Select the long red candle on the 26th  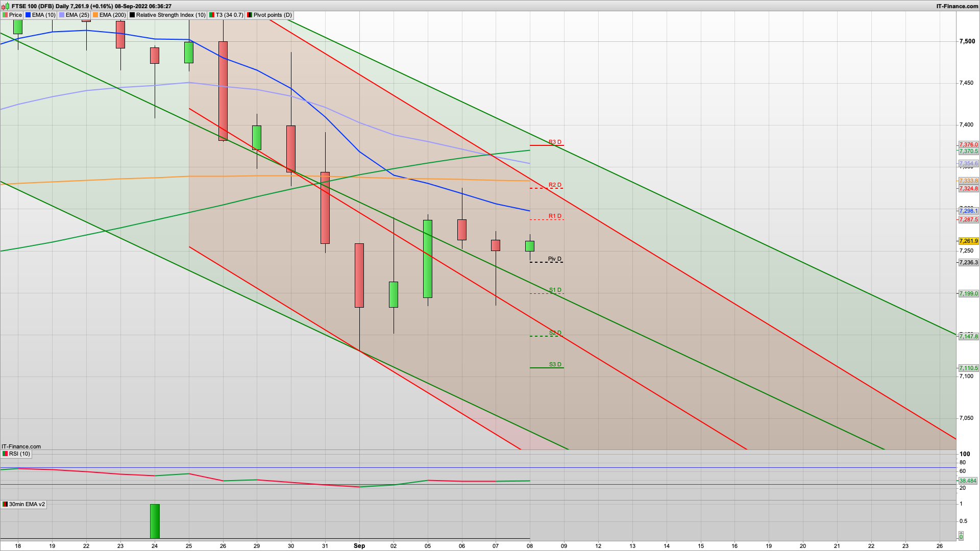pos(223,91)
